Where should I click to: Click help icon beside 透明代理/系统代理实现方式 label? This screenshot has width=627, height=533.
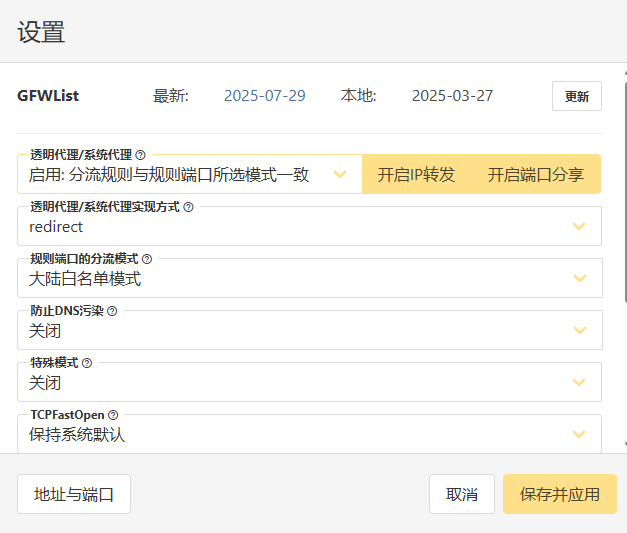(x=188, y=207)
